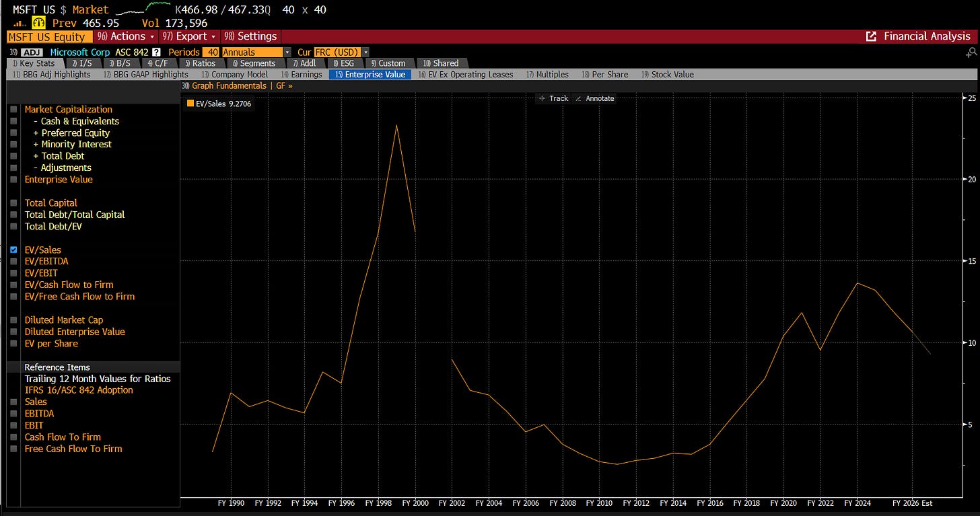Open the BBG GAAP Highlights sub-tab
Screen dimensions: 980x516
point(145,75)
